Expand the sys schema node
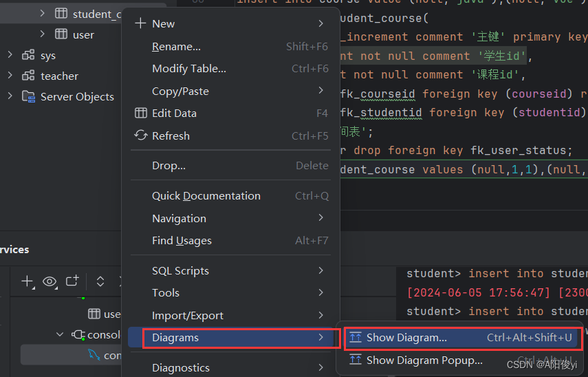Screen dimensions: 588x377 coord(10,55)
